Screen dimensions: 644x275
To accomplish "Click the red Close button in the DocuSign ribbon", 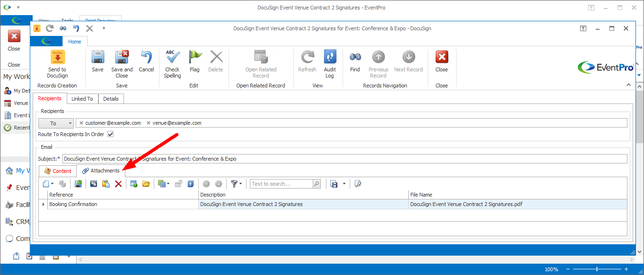I will coord(441,61).
